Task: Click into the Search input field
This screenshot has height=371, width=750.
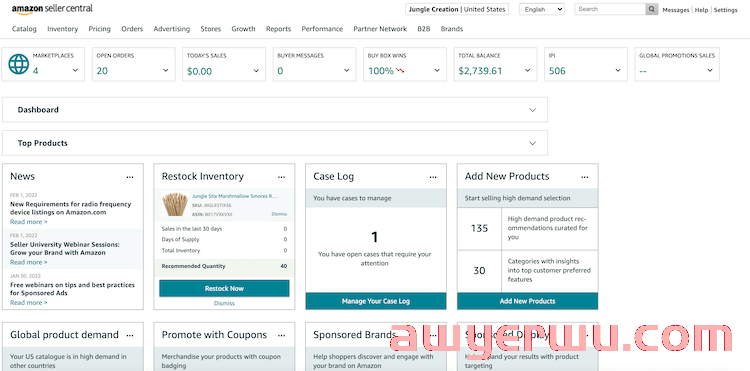Action: click(610, 9)
